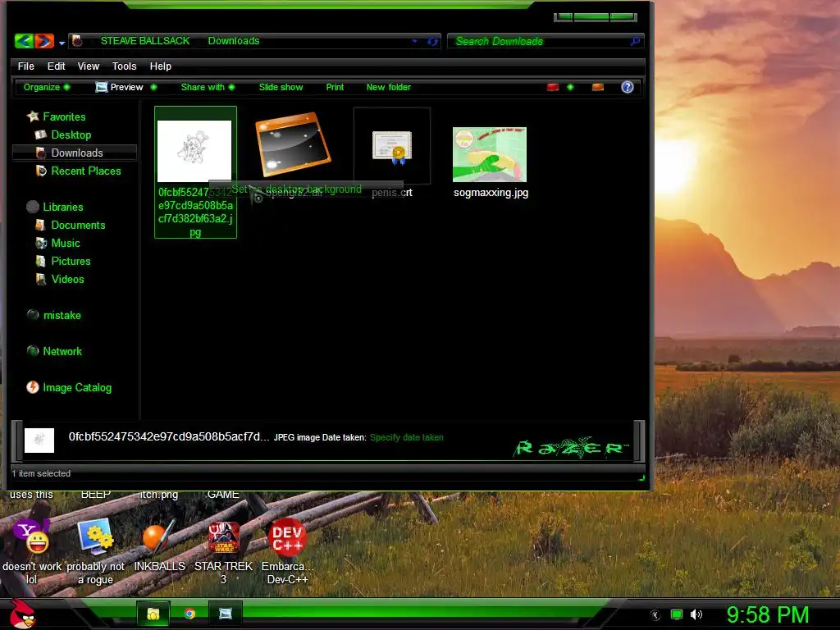Open the Yahoo Messenger desktop icon
The image size is (840, 630).
pyautogui.click(x=32, y=537)
